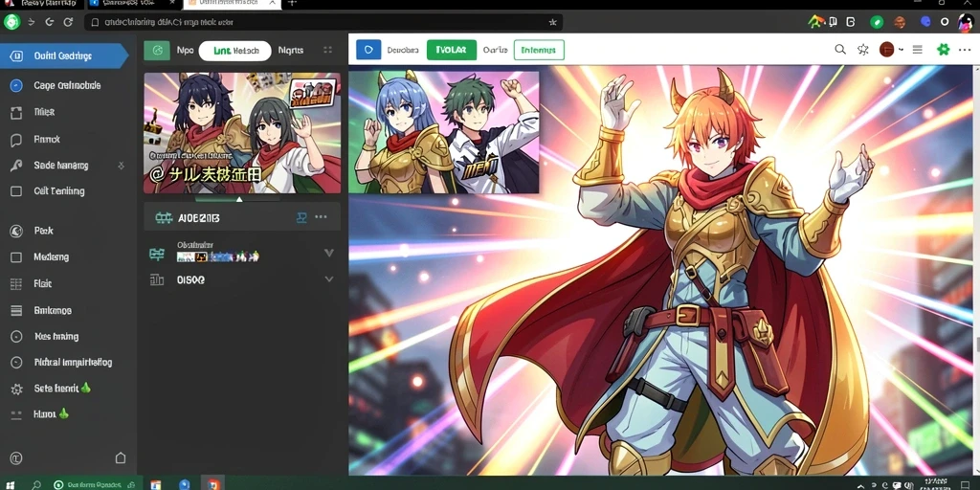Select the Peck item in left sidebar
Screen dimensions: 980x490
click(43, 231)
